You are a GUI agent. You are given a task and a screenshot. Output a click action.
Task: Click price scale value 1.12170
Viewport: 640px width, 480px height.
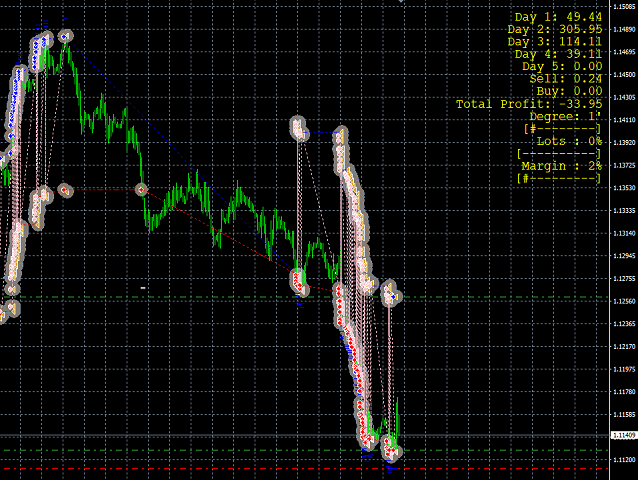click(x=624, y=347)
